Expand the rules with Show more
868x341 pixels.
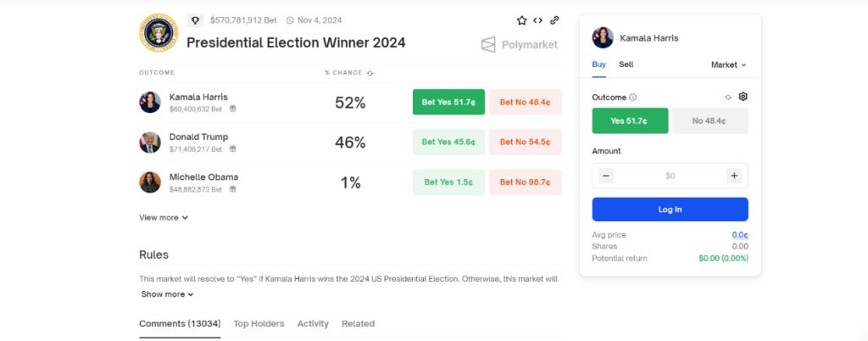[x=167, y=294]
